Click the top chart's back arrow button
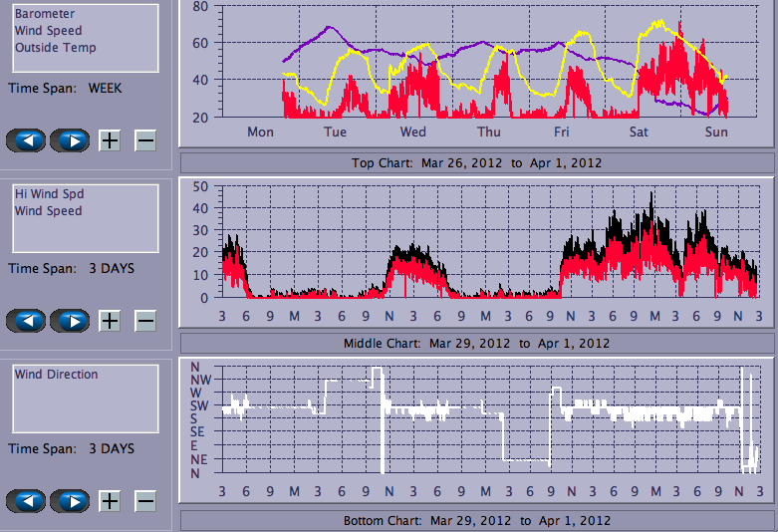This screenshot has width=778, height=532. point(27,140)
